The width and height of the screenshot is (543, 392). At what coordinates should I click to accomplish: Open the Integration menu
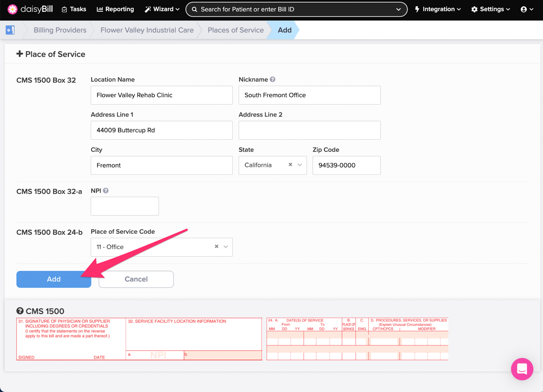pos(438,9)
